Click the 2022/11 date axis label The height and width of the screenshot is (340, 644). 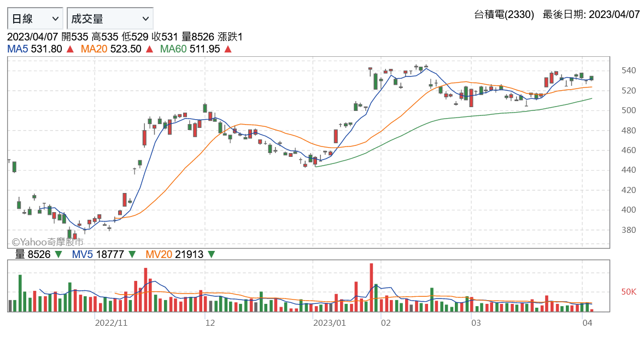112,323
